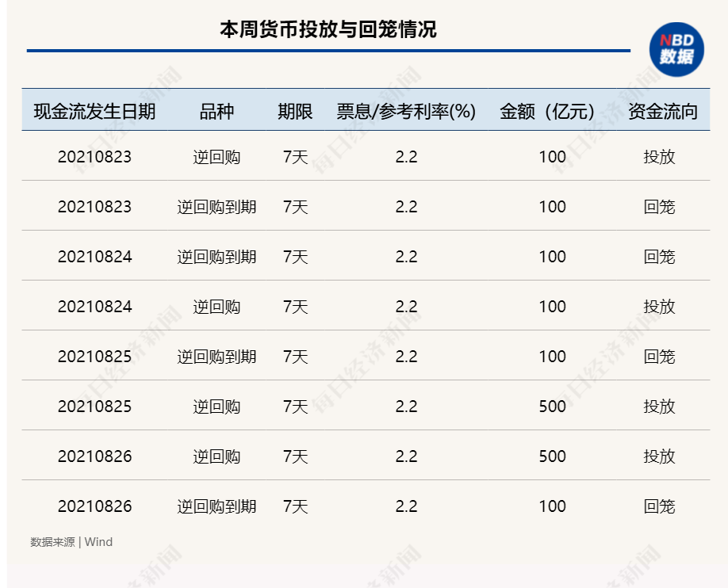Screen dimensions: 728x588
Task: Click 逆回购 in the 20210826 投放 row
Action: (x=216, y=456)
